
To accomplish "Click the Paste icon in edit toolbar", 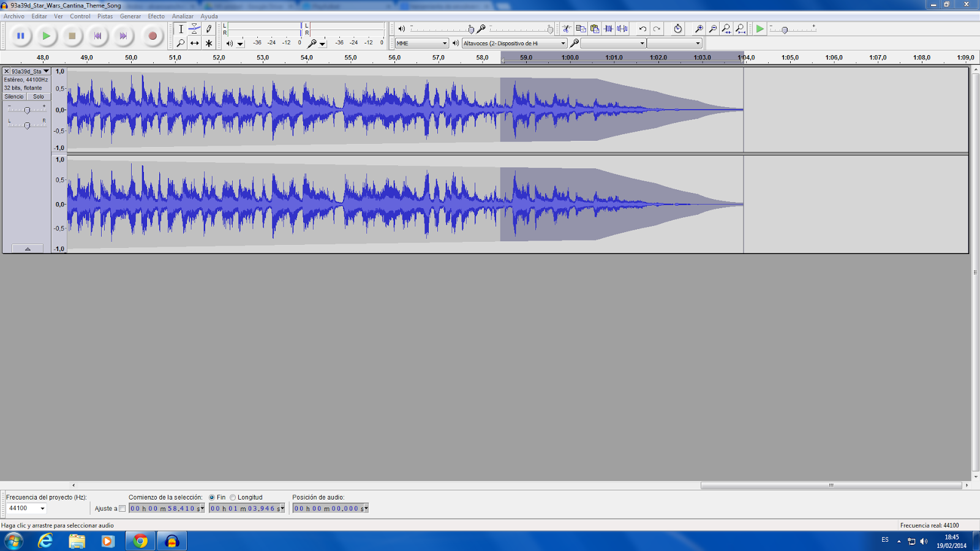I will point(594,29).
